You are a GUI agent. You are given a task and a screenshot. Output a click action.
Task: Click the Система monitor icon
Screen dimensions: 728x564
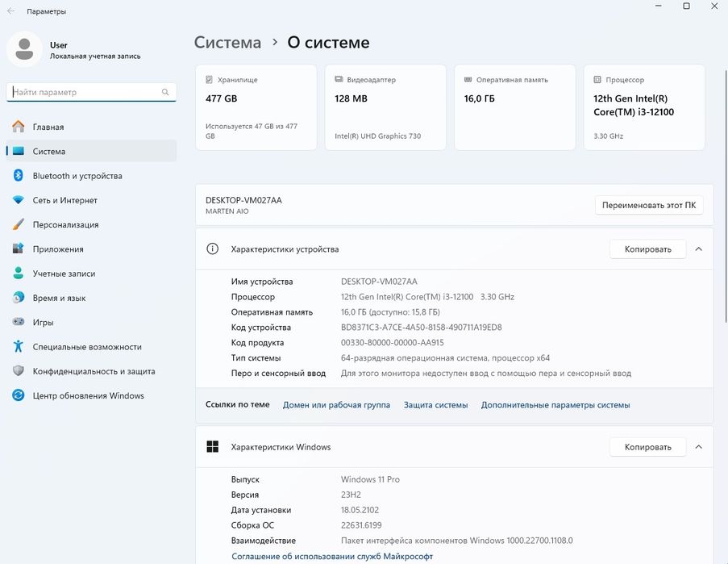(x=18, y=151)
